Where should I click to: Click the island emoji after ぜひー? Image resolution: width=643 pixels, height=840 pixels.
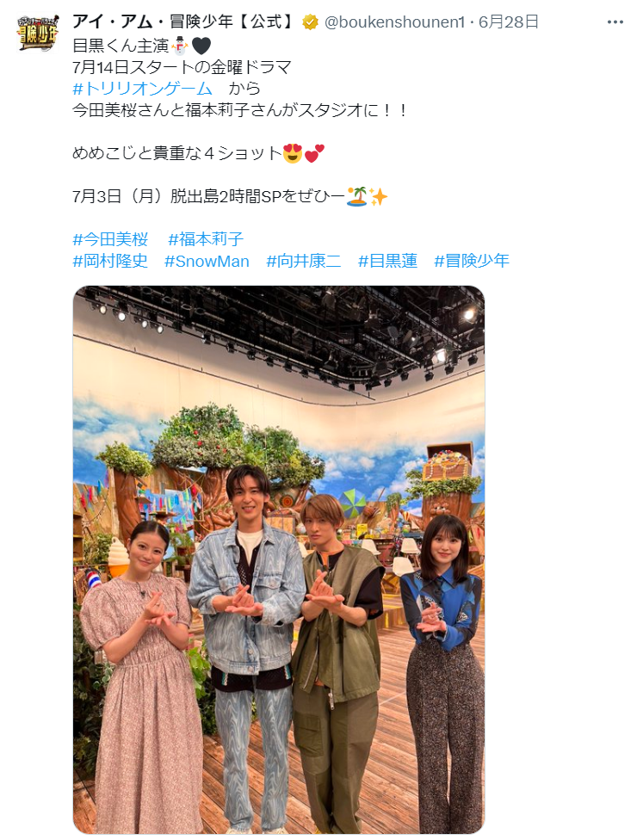357,196
